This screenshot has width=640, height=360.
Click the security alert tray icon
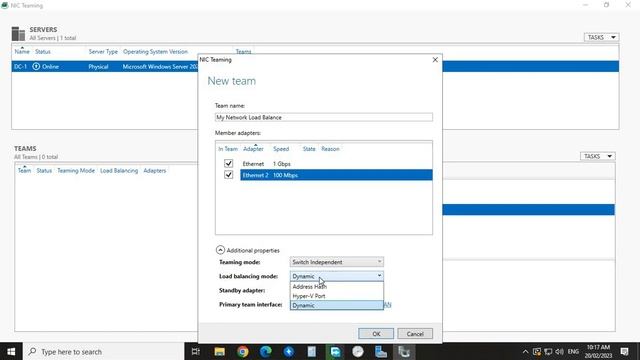[537, 352]
